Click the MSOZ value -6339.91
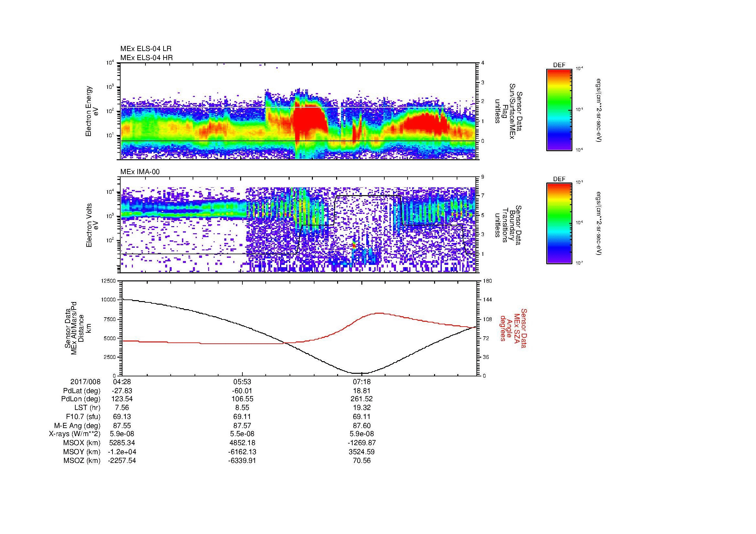This screenshot has width=756, height=534. coord(242,461)
